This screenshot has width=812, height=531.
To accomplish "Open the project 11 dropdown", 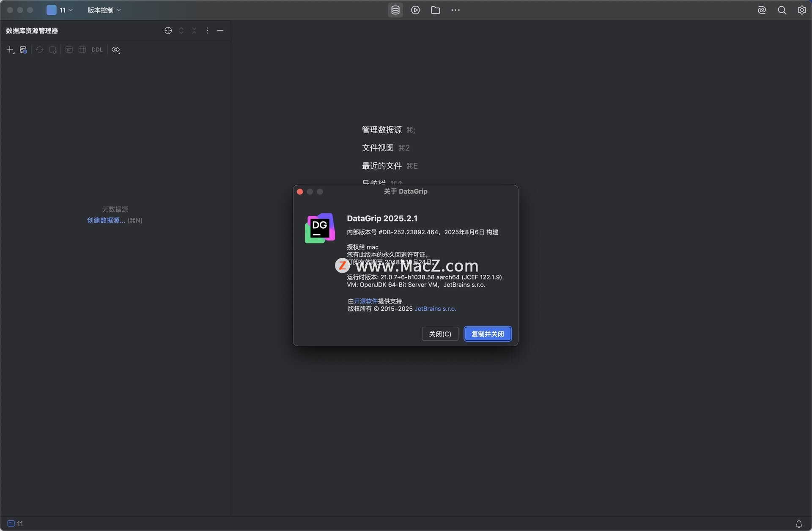I will pyautogui.click(x=60, y=10).
